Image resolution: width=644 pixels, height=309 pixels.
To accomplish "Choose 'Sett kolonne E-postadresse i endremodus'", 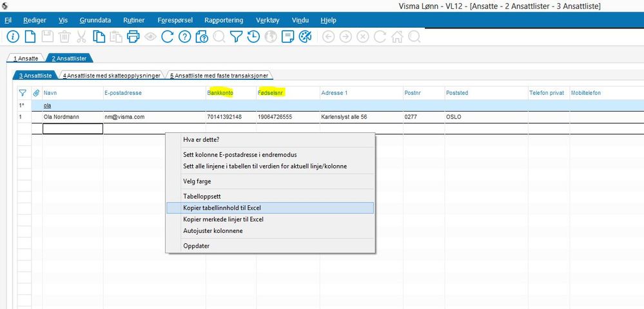I will tap(270, 155).
